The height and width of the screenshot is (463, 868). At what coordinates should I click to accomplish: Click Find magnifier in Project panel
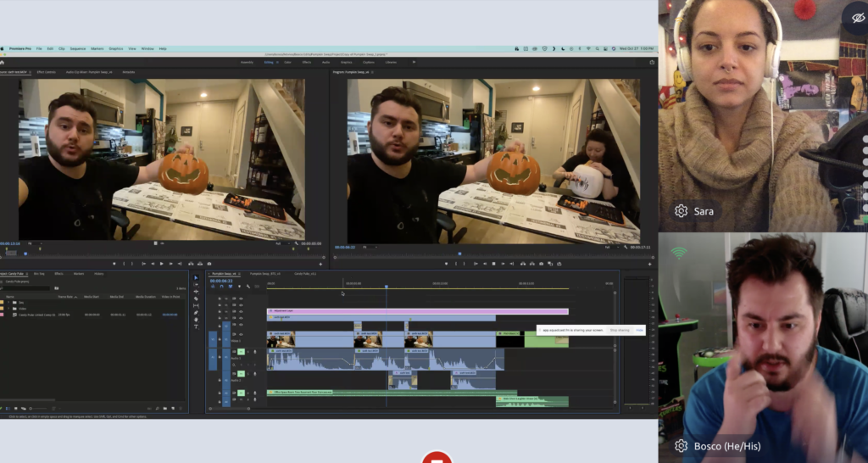point(157,409)
